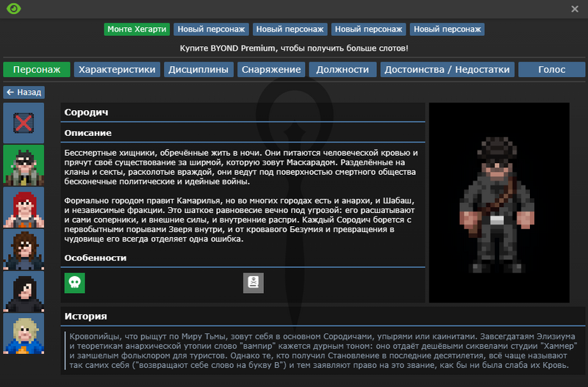Click the character sprite preview

(499, 203)
